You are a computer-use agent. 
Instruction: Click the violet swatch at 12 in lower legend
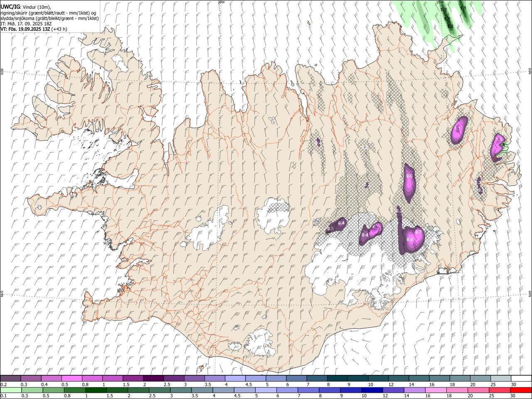tap(393, 390)
